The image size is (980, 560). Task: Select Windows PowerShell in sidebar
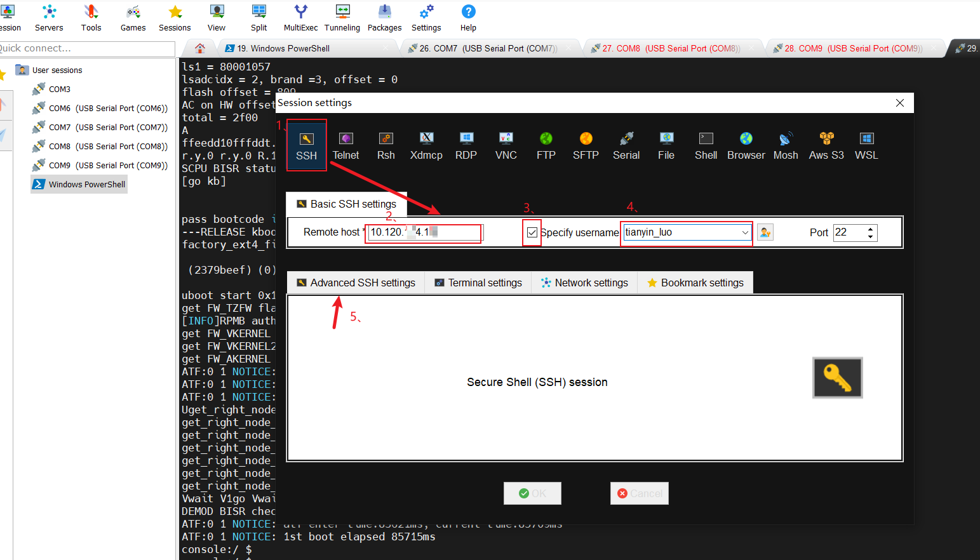79,184
